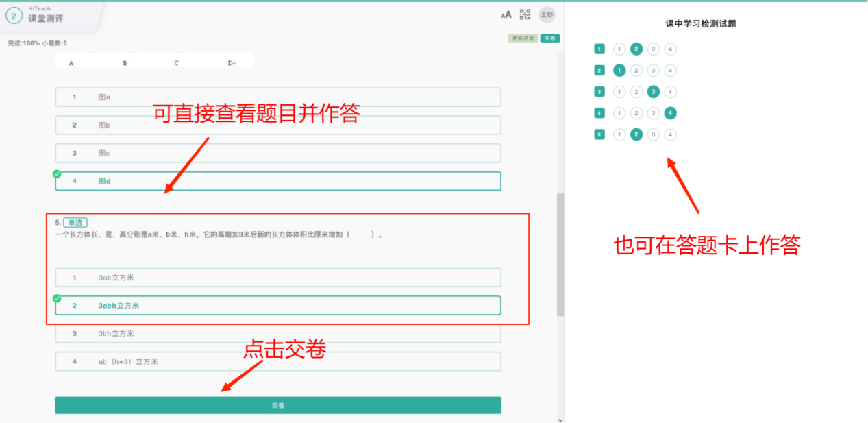The image size is (868, 423).
Task: Submit using the wide 交卷 button at bottom
Action: (277, 405)
